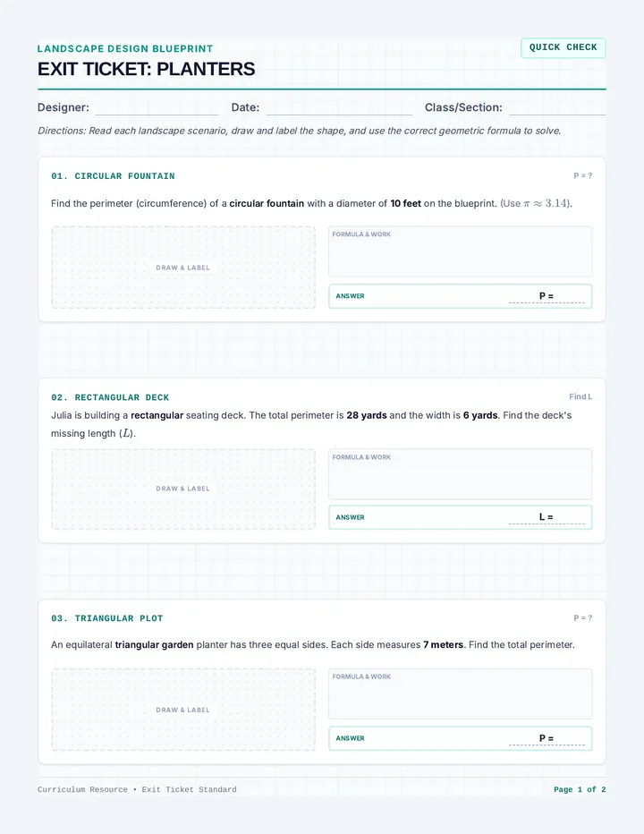Click the P = answer box for problem 03
Image resolution: width=644 pixels, height=834 pixels.
pyautogui.click(x=461, y=738)
